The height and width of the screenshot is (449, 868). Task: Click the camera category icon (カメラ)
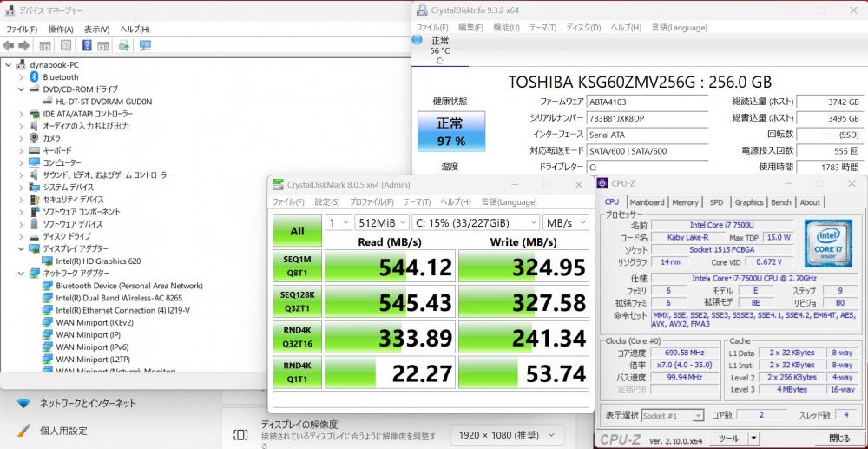click(x=34, y=138)
